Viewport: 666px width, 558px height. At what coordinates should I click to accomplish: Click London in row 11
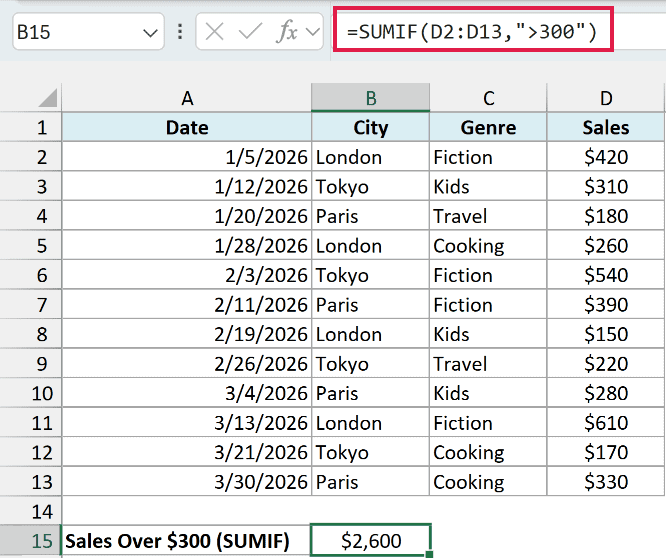click(x=370, y=423)
